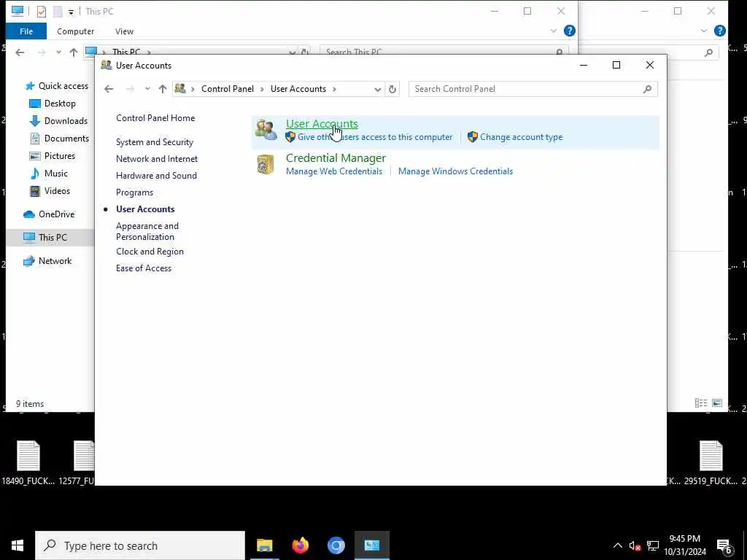Click Control Panel in the breadcrumb path
This screenshot has height=560, width=747.
(x=228, y=89)
